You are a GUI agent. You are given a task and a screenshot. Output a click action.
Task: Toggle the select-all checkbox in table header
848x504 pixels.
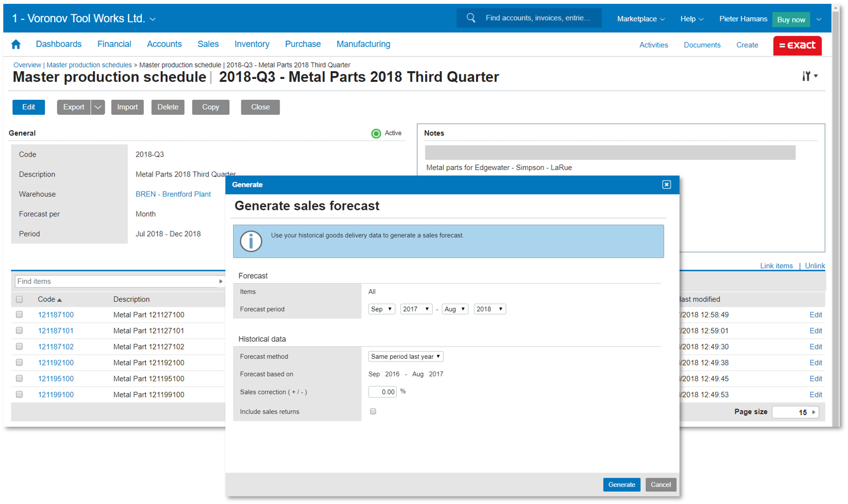click(x=19, y=299)
